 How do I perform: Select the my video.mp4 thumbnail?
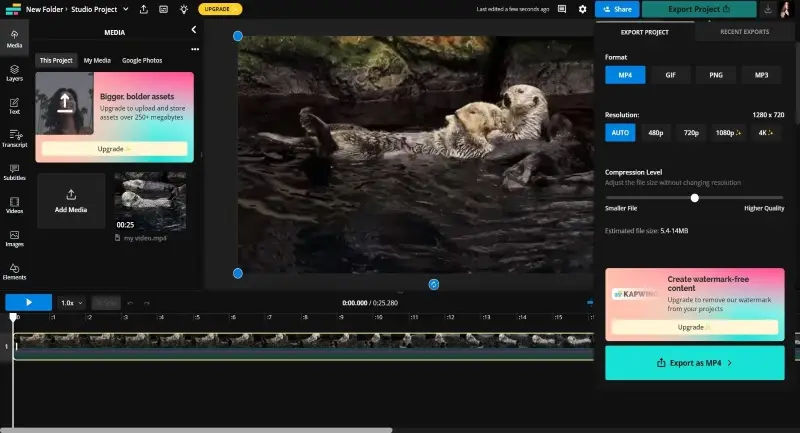[x=150, y=201]
